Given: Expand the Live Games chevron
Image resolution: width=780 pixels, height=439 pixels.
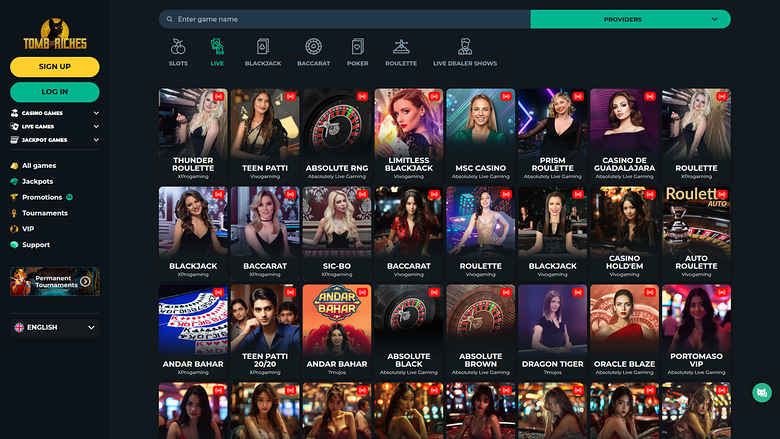Looking at the screenshot, I should pos(96,127).
